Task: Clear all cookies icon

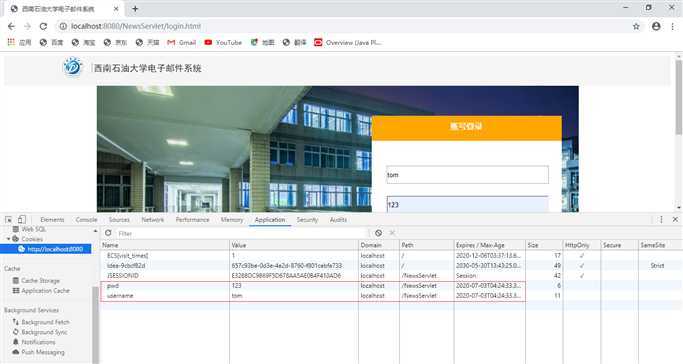Action: coord(379,233)
